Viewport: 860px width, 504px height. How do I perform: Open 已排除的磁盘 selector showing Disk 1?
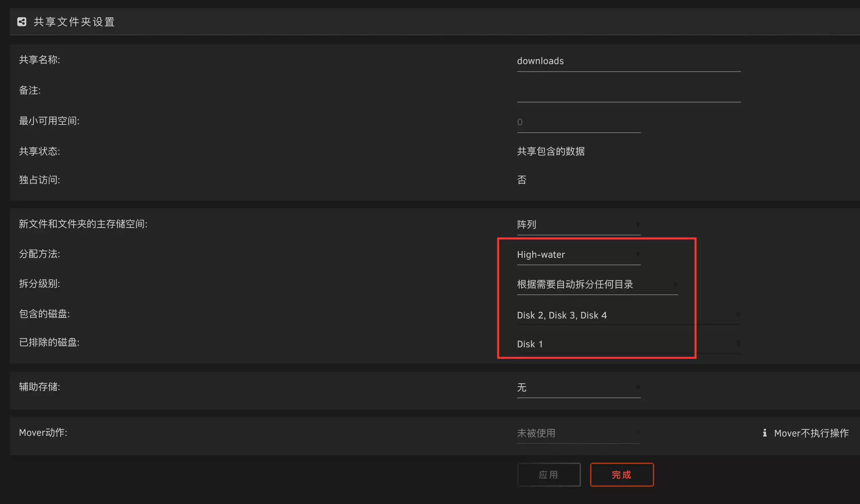[628, 344]
